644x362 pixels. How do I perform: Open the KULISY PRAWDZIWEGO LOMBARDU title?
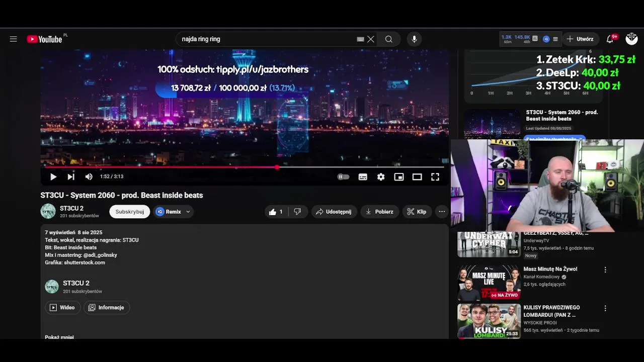[x=551, y=311]
